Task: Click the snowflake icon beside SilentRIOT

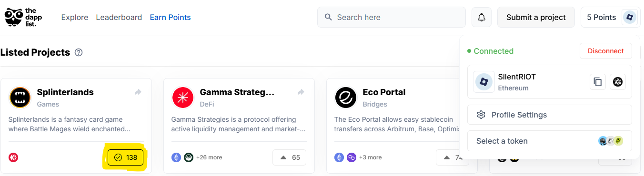Action: (618, 82)
